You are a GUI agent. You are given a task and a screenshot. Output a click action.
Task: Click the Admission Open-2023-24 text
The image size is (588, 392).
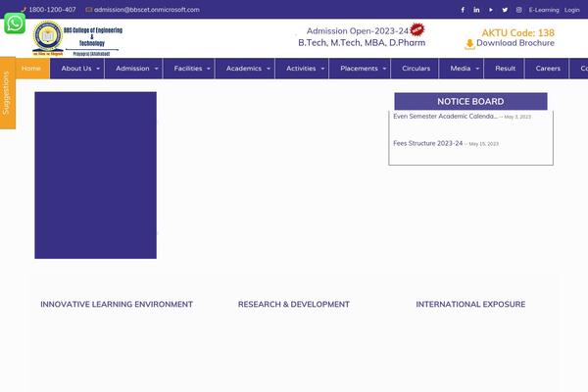[358, 31]
